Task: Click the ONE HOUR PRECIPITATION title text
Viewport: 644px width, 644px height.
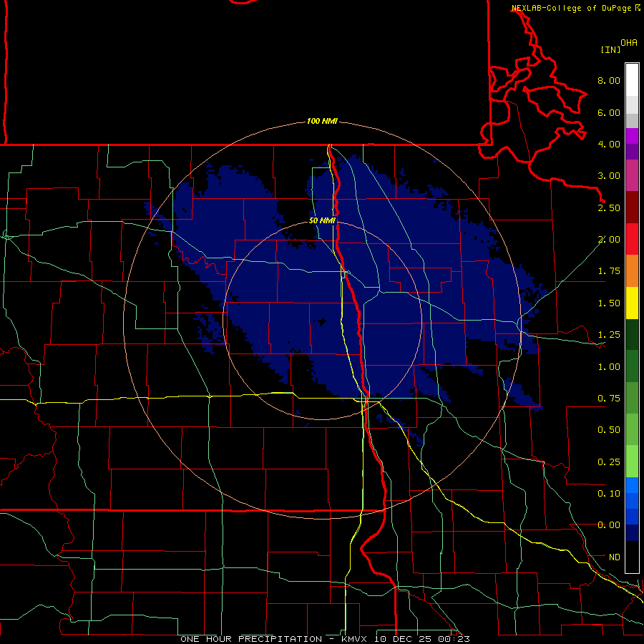Action: [251, 639]
